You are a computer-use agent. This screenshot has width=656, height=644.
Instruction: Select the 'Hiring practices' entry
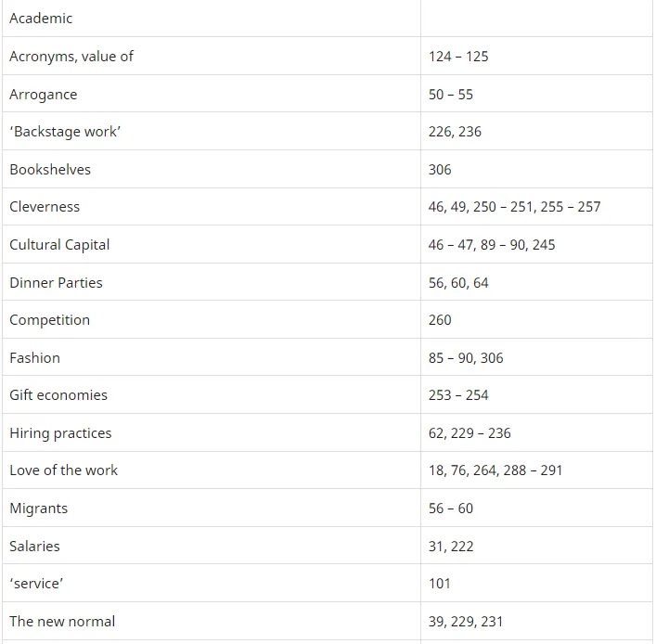60,433
